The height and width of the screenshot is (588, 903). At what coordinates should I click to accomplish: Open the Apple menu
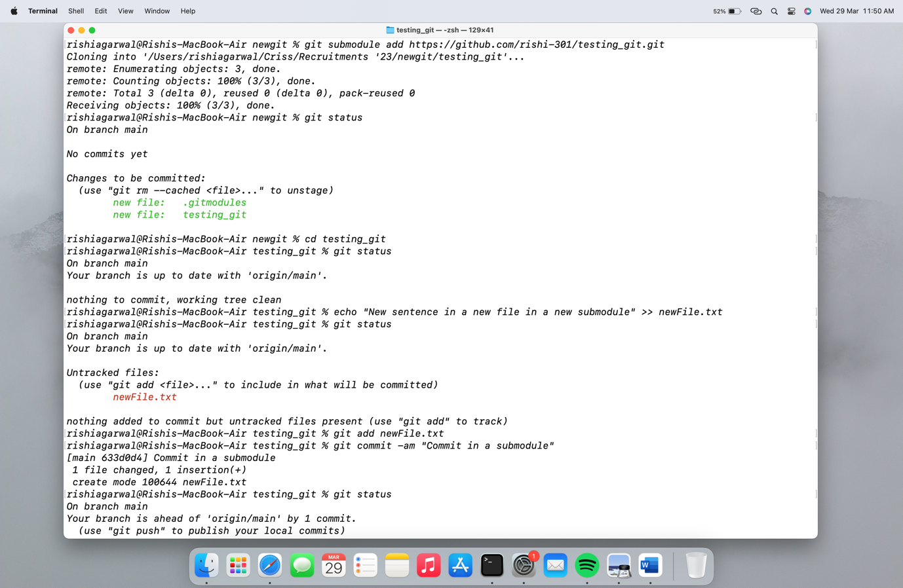[x=14, y=10]
